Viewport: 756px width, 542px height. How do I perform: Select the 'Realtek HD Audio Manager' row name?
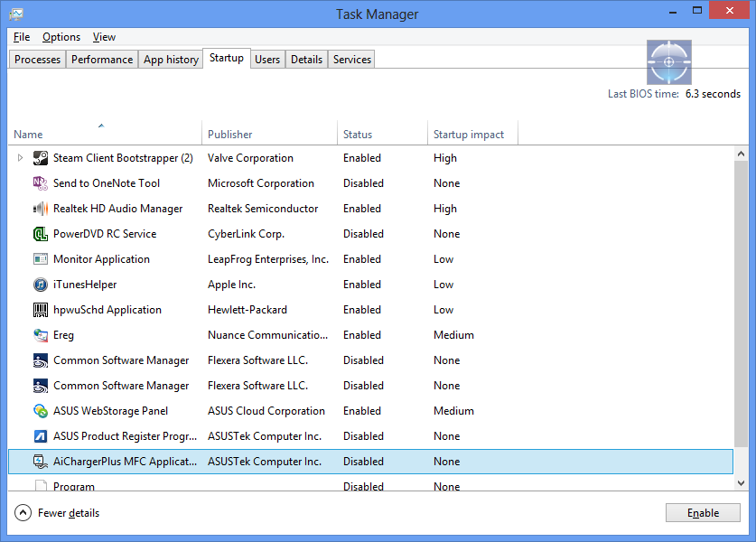tap(118, 209)
